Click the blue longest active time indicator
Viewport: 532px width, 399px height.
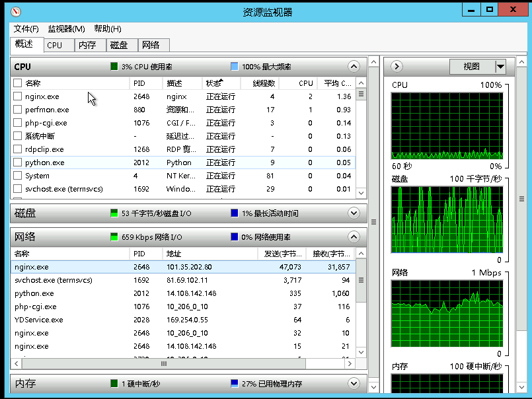(234, 213)
